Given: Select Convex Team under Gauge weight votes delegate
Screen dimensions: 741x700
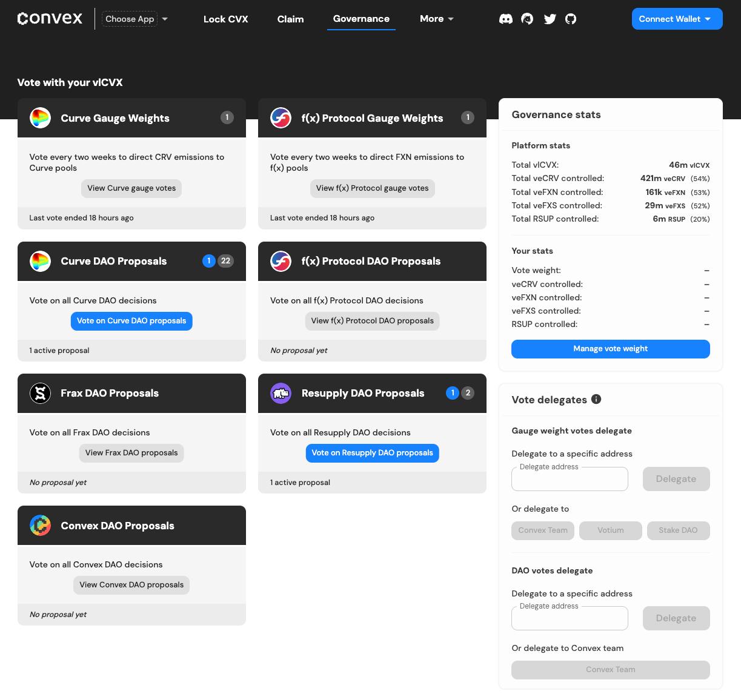Looking at the screenshot, I should click(x=543, y=530).
